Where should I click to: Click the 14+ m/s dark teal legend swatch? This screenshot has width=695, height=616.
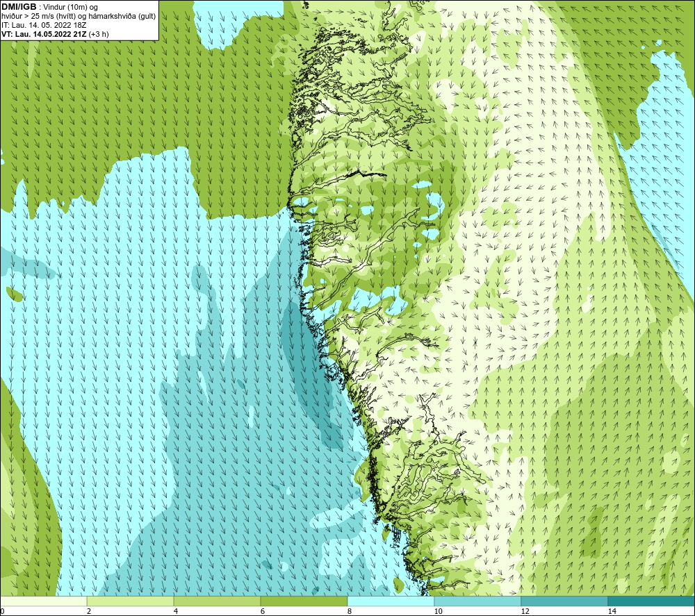point(652,601)
